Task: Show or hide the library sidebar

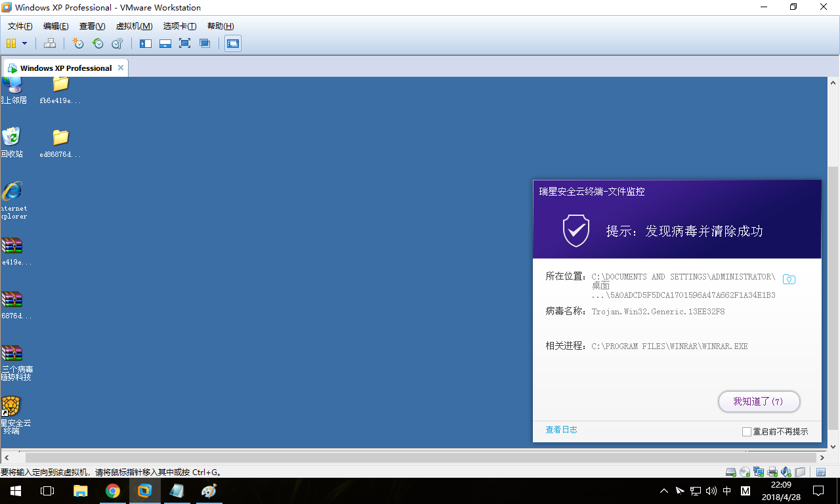Action: point(146,43)
